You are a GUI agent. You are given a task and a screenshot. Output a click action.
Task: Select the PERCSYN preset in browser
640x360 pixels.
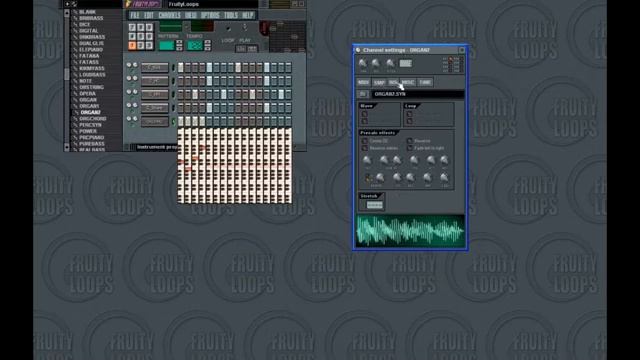(x=90, y=125)
